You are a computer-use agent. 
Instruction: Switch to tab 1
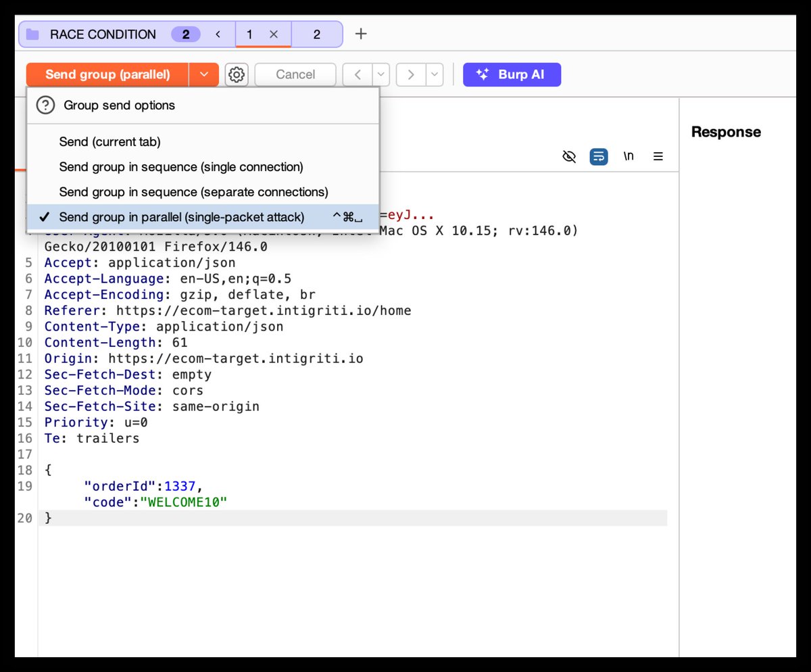click(x=249, y=34)
